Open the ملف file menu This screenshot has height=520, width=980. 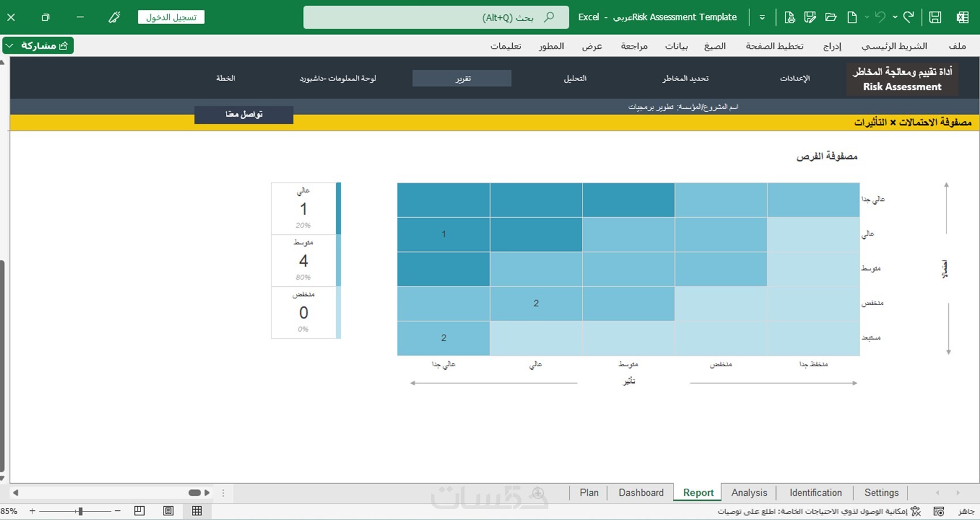[x=958, y=46]
